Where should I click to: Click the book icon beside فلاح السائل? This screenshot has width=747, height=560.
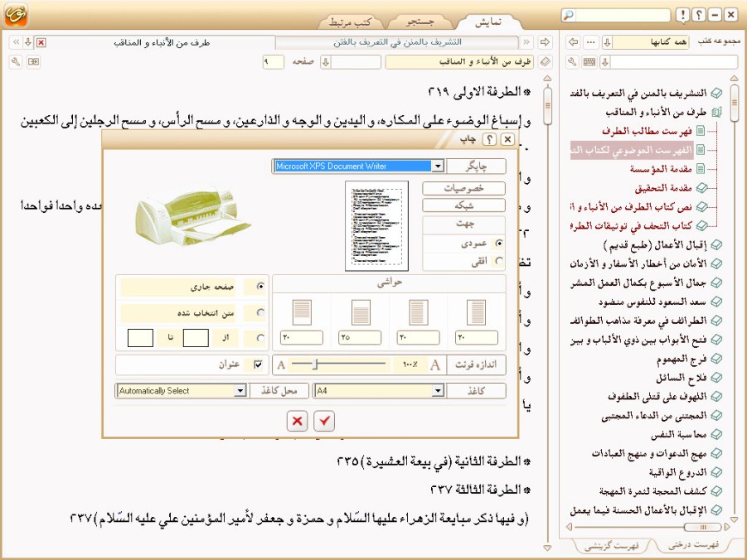(715, 378)
